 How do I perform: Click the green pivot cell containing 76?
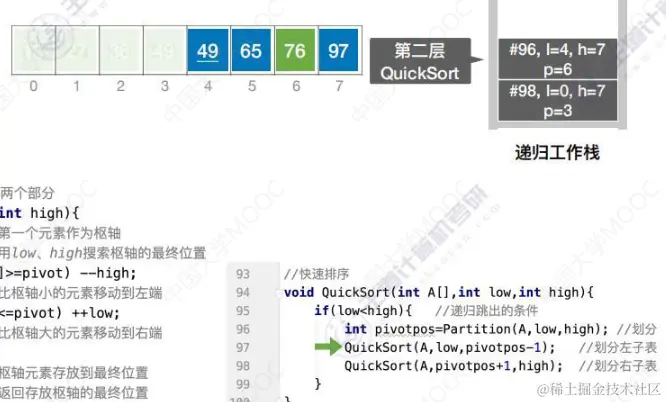295,51
